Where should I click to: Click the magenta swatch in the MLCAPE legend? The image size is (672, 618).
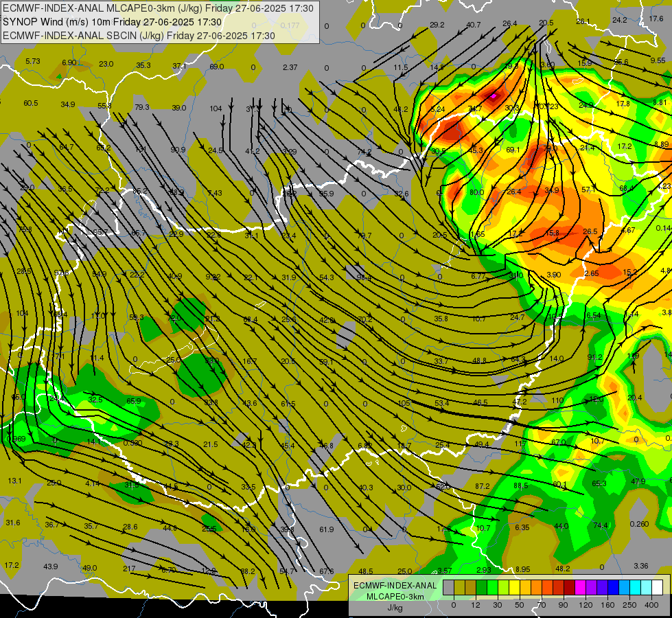point(580,587)
